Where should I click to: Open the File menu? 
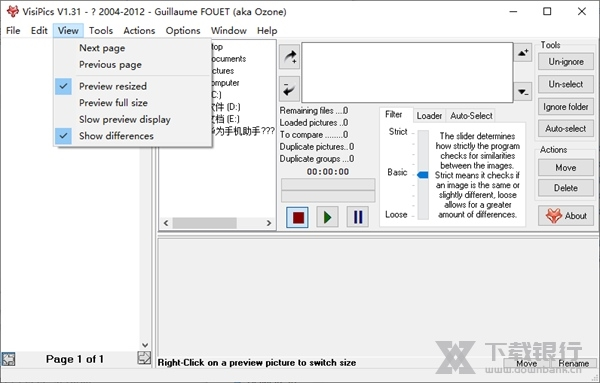pos(13,31)
